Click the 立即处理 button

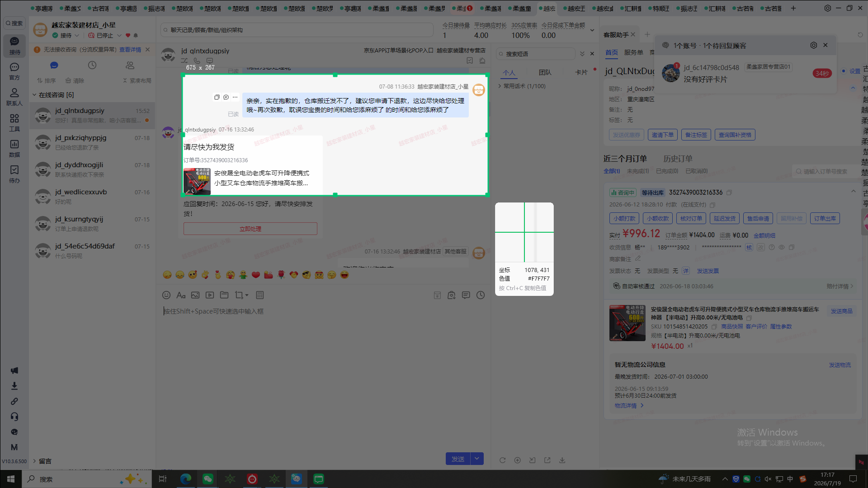tap(250, 229)
